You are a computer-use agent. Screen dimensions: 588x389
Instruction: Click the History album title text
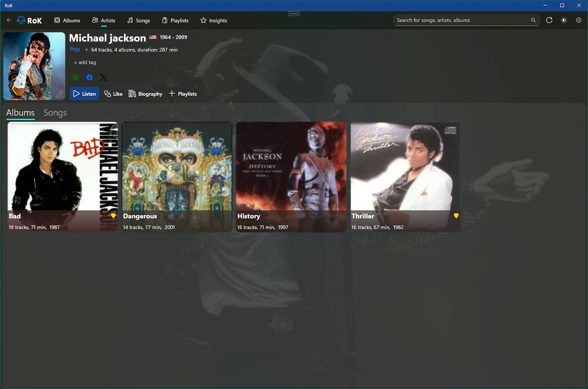point(249,216)
